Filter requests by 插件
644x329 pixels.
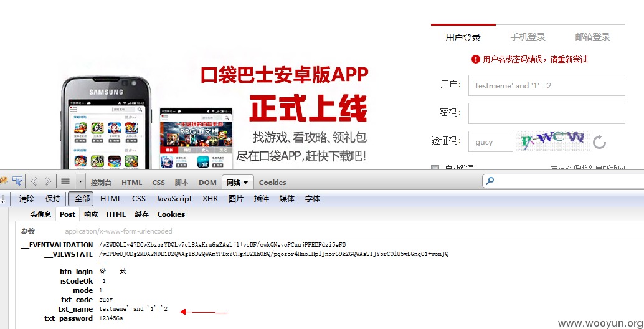coord(262,199)
